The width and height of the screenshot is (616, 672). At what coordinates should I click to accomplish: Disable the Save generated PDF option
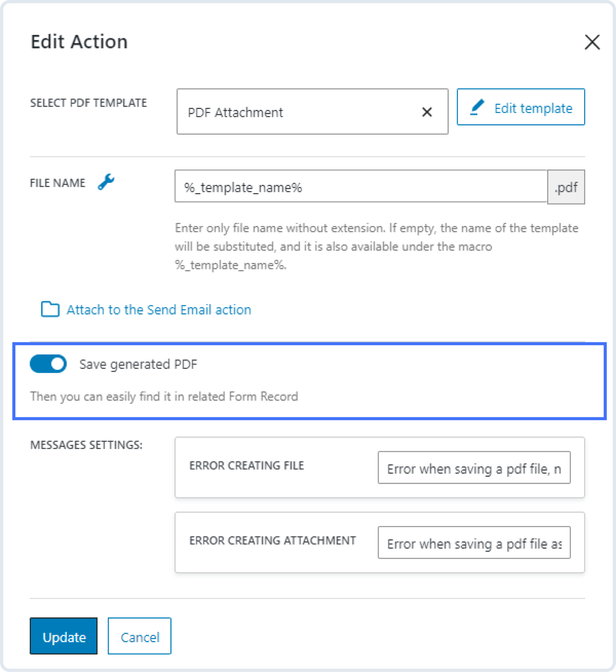click(x=48, y=364)
